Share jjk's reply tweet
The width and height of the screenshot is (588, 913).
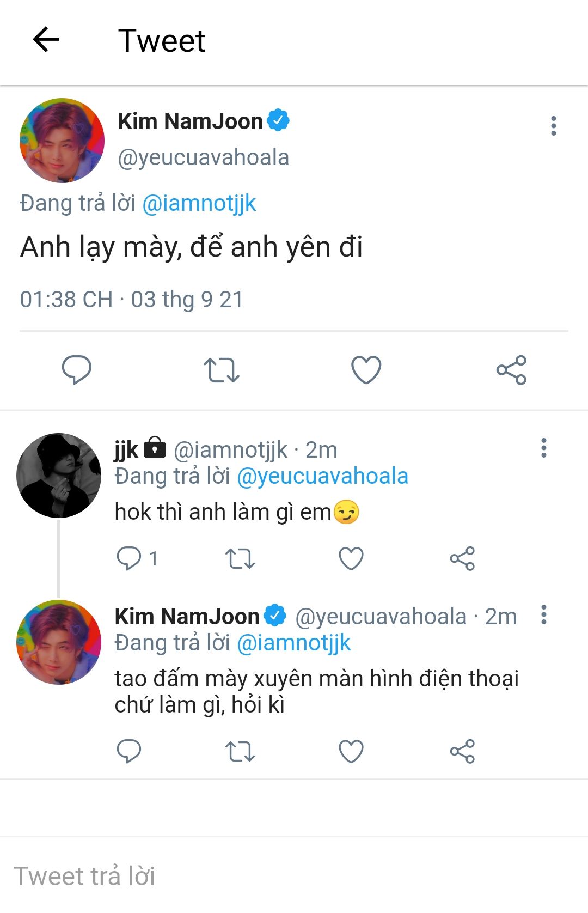click(x=462, y=558)
